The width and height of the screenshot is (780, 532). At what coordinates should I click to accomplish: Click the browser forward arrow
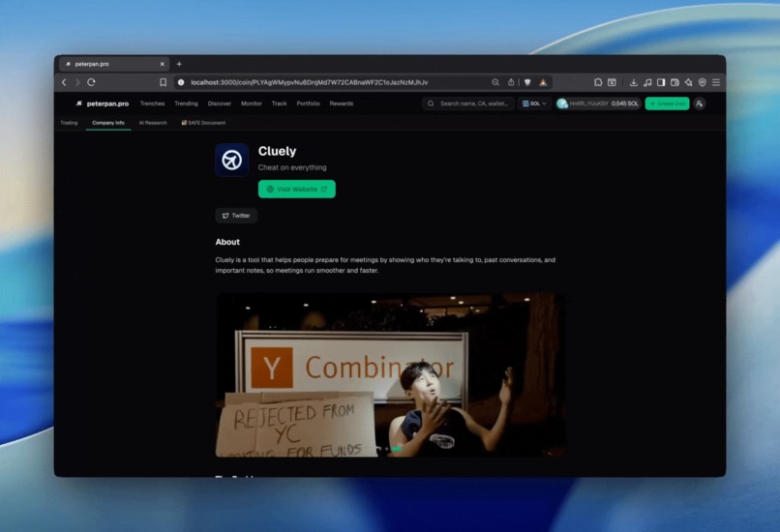(x=77, y=82)
